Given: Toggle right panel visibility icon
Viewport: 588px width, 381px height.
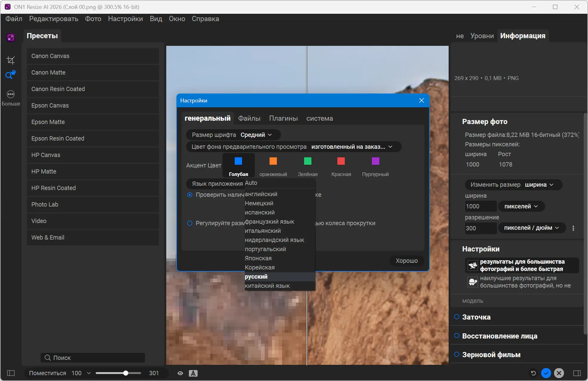Looking at the screenshot, I should 577,373.
